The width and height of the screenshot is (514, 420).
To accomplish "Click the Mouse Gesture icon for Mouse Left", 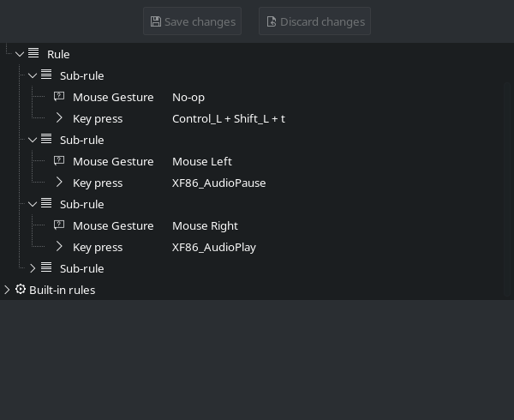I will coord(59,160).
